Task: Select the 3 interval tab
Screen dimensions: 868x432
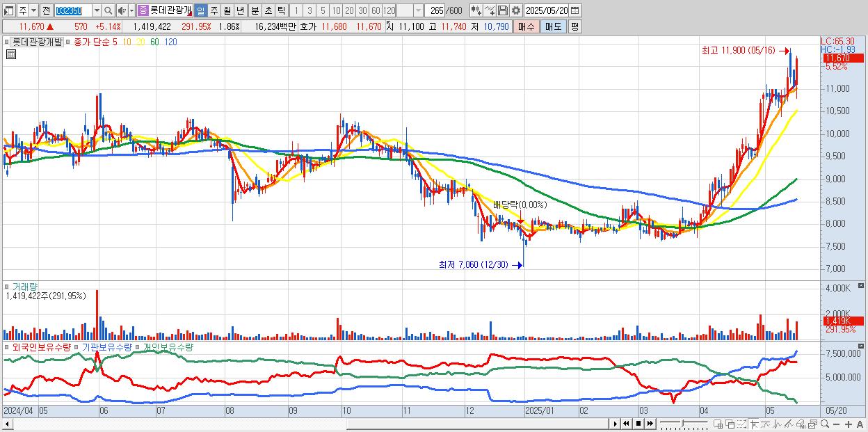Action: tap(310, 10)
